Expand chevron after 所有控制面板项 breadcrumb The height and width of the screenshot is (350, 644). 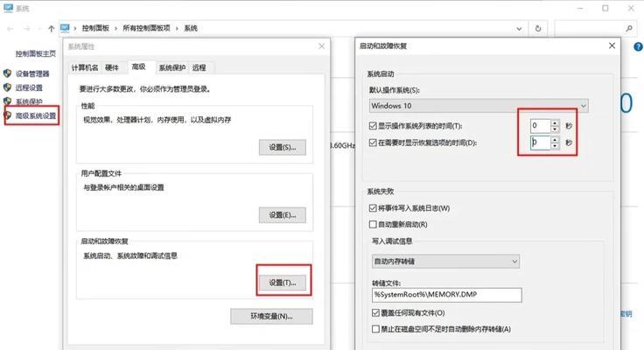pyautogui.click(x=177, y=28)
